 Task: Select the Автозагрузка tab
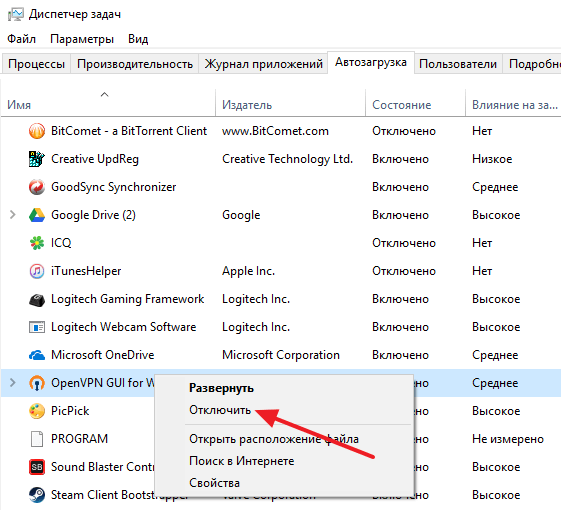[371, 62]
